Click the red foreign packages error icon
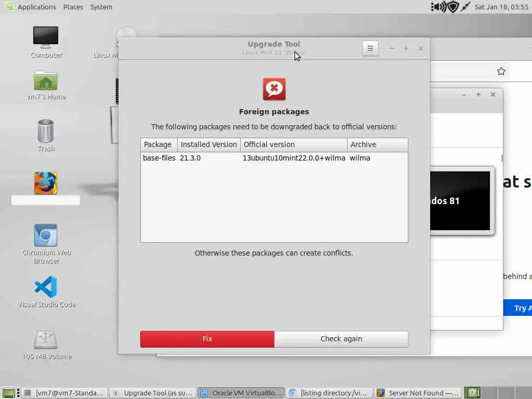The width and height of the screenshot is (532, 399). pyautogui.click(x=274, y=89)
